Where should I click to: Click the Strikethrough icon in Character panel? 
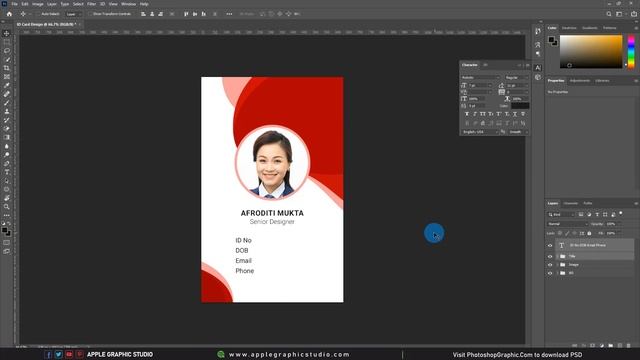point(523,114)
